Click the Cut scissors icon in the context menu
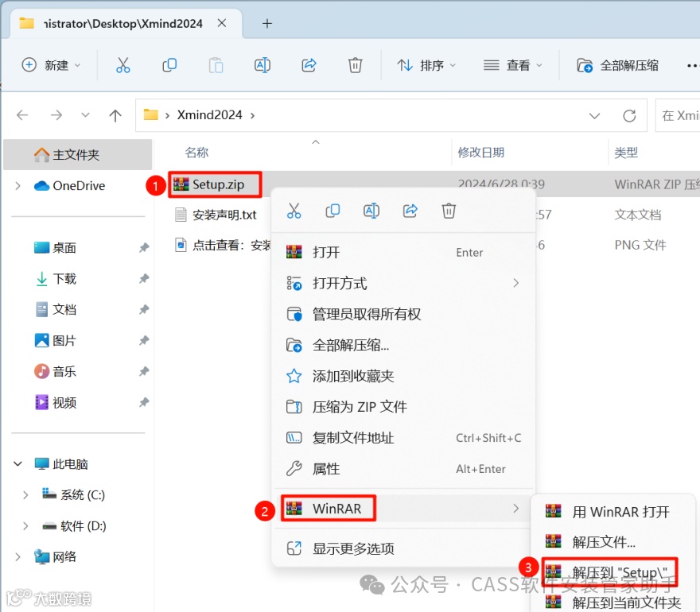700x612 pixels. tap(294, 211)
